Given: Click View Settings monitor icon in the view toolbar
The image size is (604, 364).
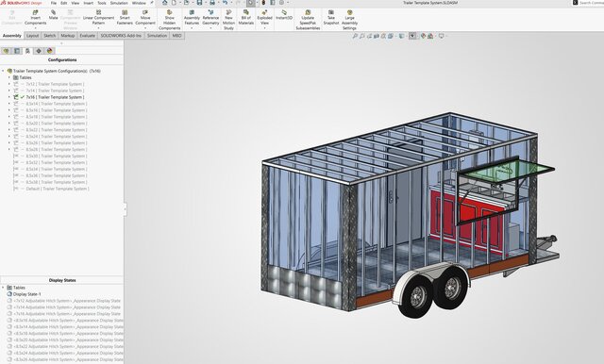Looking at the screenshot, I should click(x=441, y=36).
